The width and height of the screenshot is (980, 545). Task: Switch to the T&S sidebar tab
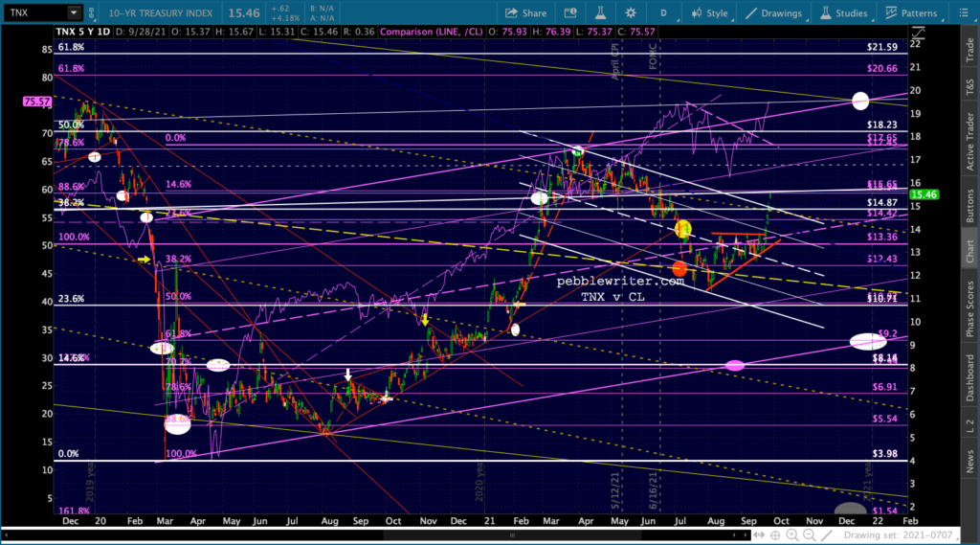[x=970, y=87]
